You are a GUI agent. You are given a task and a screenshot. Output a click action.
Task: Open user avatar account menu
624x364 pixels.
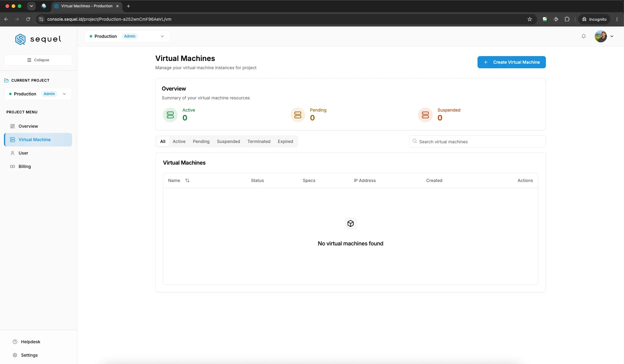pyautogui.click(x=604, y=36)
